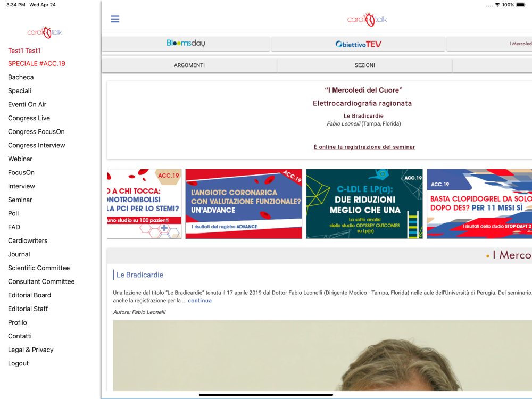The width and height of the screenshot is (532, 399).
Task: Open the Fabio Leonelli article photo
Action: coord(322,355)
